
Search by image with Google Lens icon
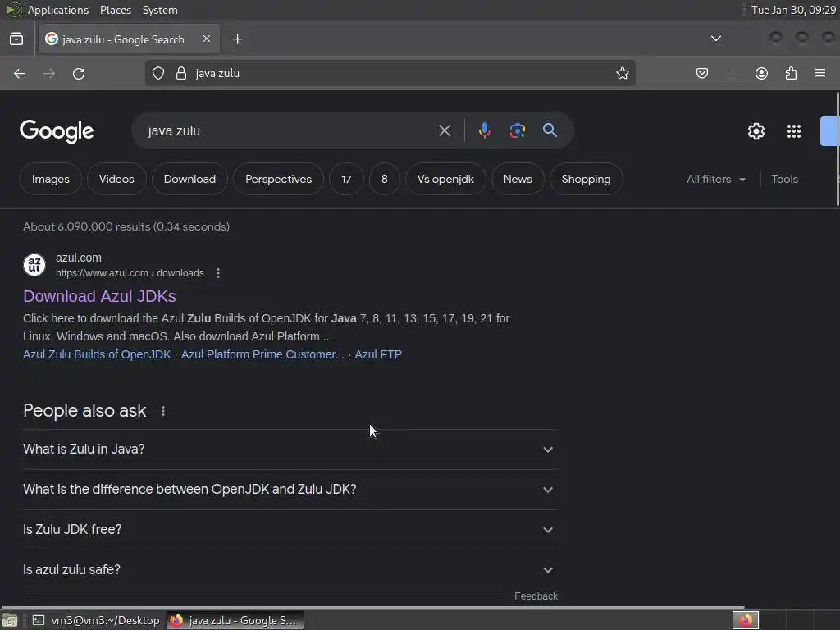click(x=517, y=130)
